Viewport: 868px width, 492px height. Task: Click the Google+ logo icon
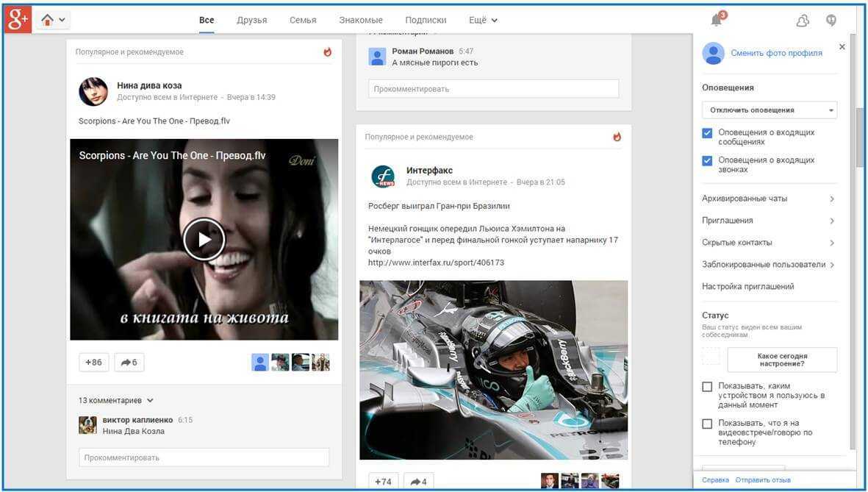18,20
